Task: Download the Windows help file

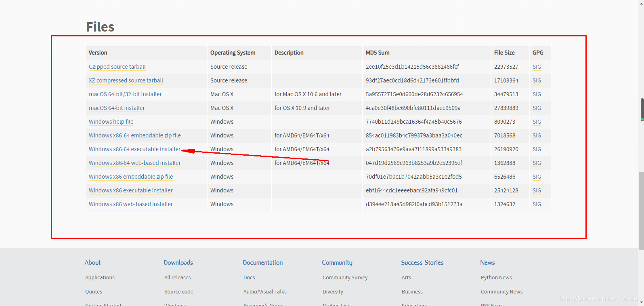Action: (111, 122)
